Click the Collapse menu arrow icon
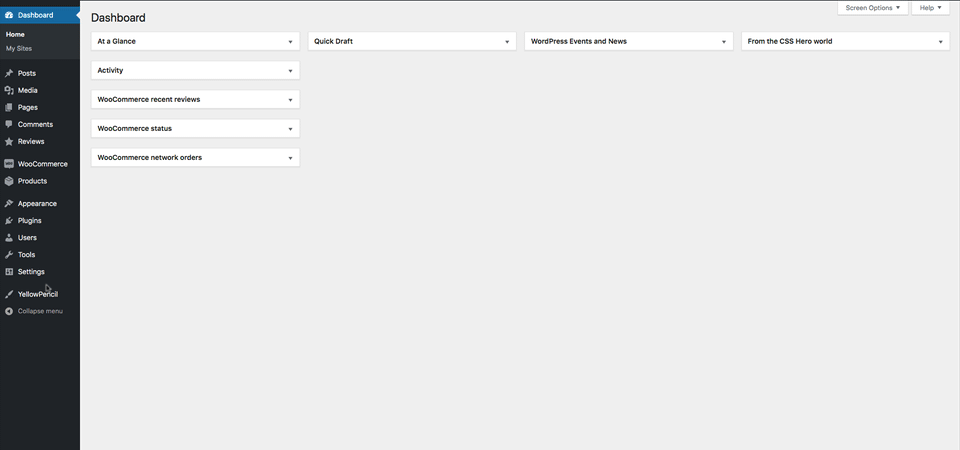 point(9,311)
